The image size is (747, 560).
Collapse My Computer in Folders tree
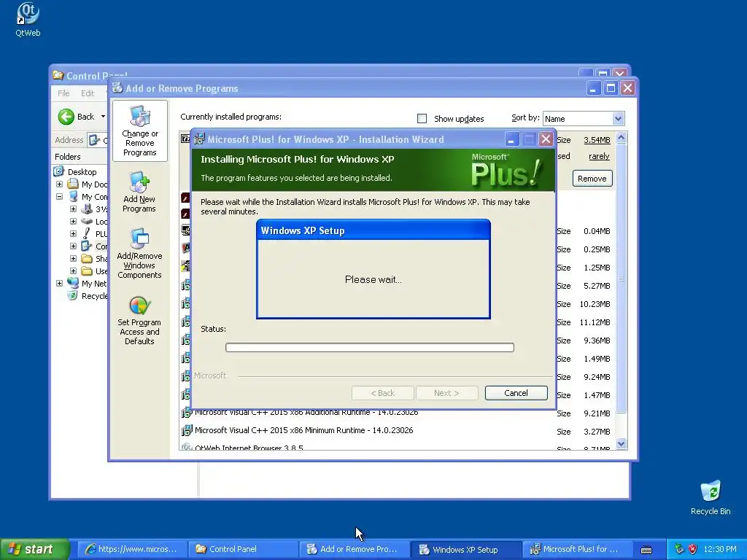click(x=60, y=197)
